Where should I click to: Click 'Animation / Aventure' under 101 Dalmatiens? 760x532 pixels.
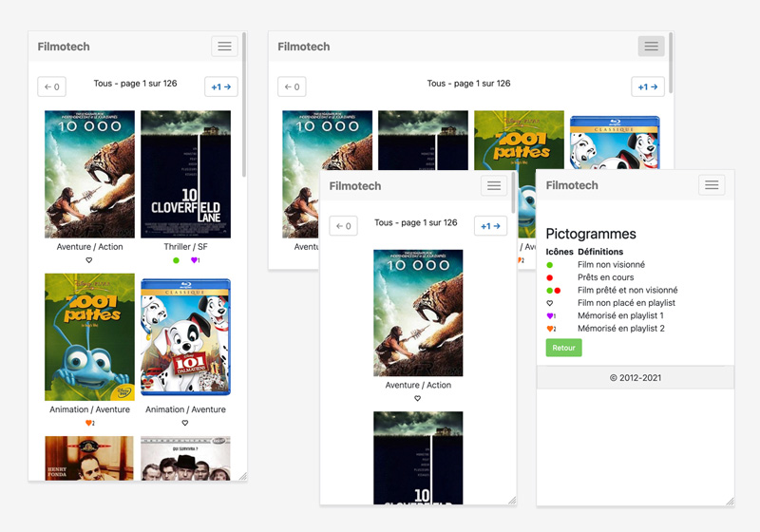click(x=185, y=409)
